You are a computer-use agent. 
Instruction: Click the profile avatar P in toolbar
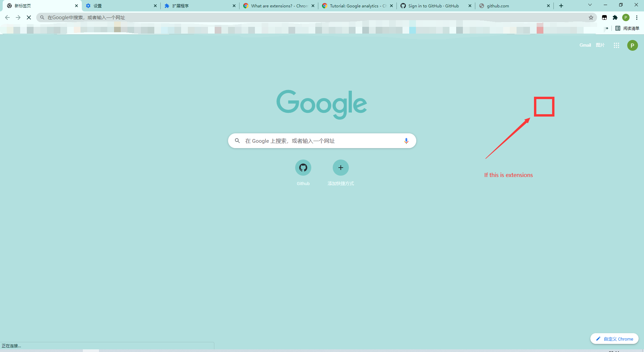click(x=626, y=17)
